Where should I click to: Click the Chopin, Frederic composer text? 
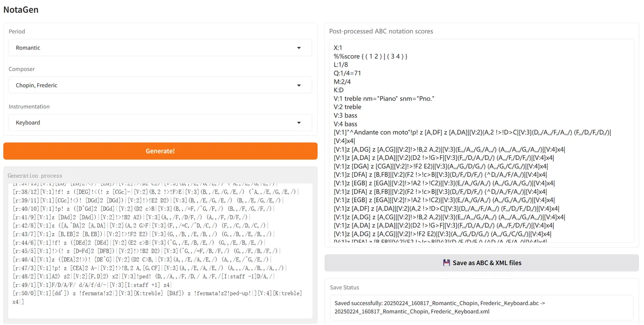pyautogui.click(x=37, y=86)
